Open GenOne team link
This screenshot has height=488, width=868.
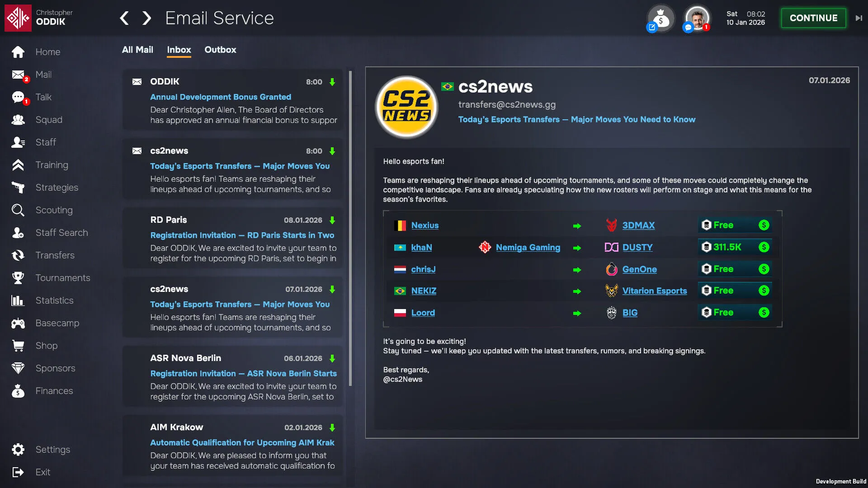click(x=639, y=269)
